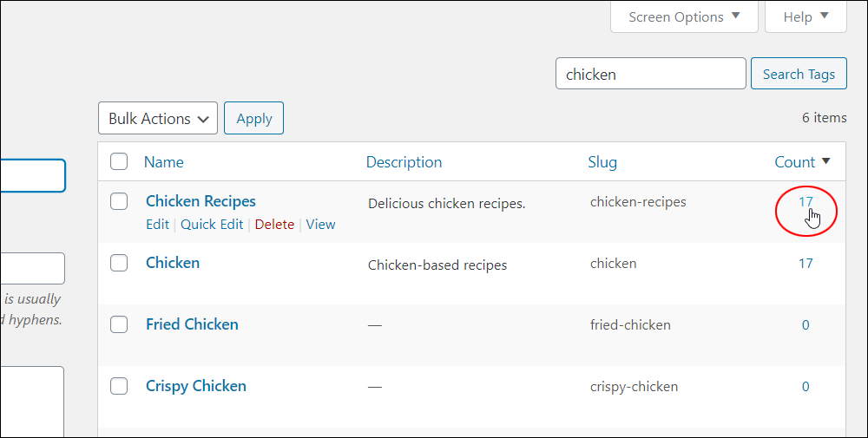Expand the Screen Options panel
Image resolution: width=868 pixels, height=438 pixels.
(684, 16)
